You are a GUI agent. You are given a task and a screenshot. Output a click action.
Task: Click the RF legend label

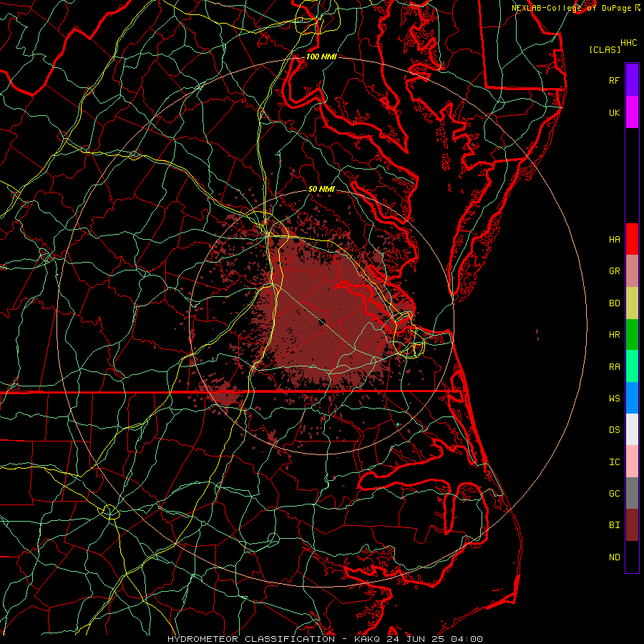[614, 80]
